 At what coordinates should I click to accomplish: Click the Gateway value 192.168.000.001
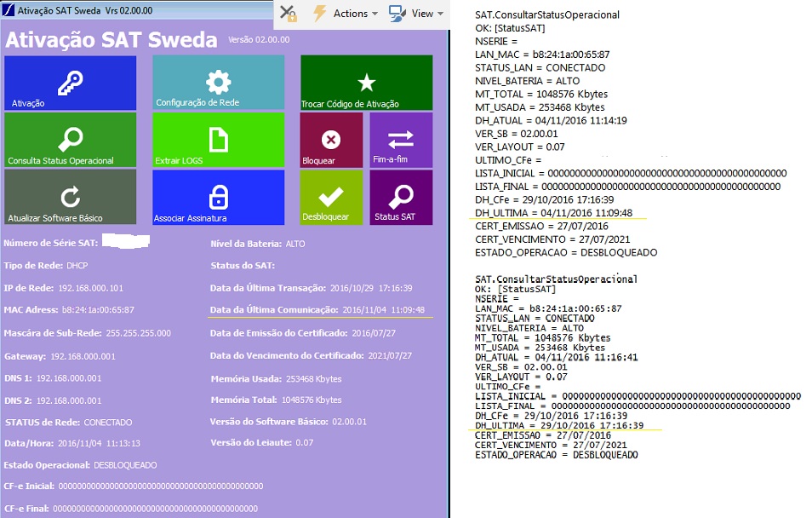tap(83, 357)
